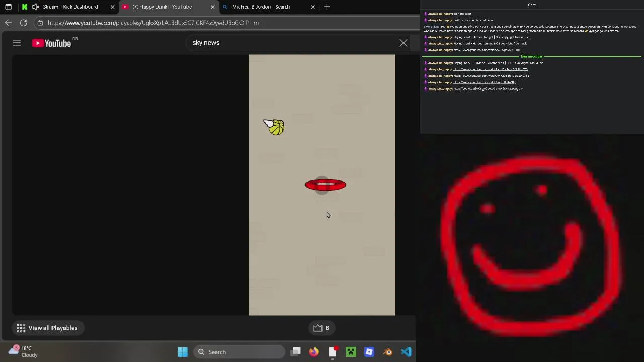The height and width of the screenshot is (362, 644).
Task: Open the blue Roblox Studio taskbar icon
Action: pyautogui.click(x=369, y=352)
